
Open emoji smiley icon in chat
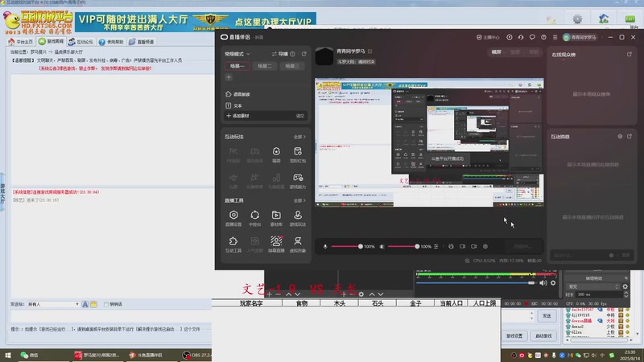click(x=93, y=304)
